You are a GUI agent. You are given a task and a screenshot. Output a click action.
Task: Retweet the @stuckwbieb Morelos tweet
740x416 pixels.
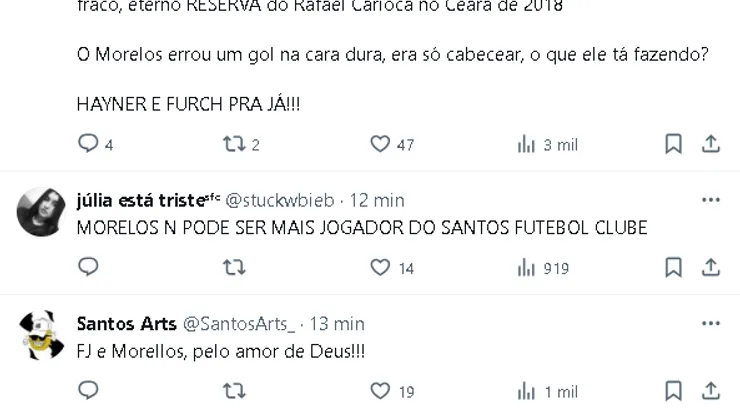click(x=234, y=268)
